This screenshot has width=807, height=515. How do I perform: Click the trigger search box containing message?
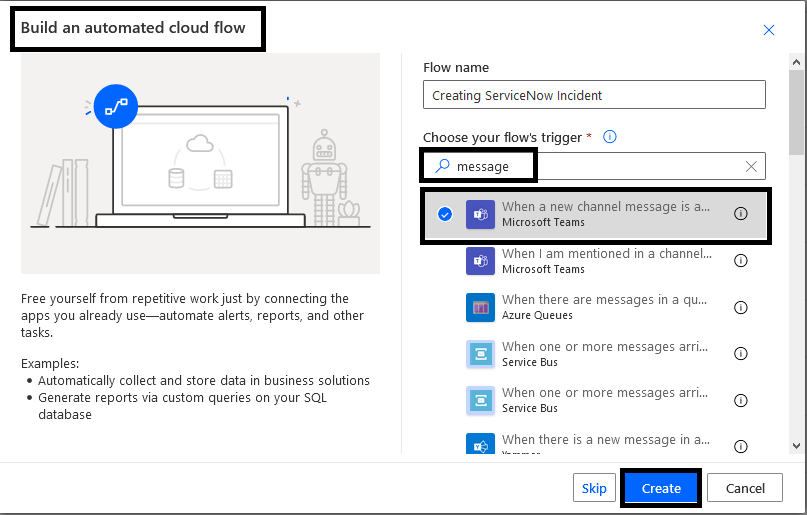click(x=594, y=166)
